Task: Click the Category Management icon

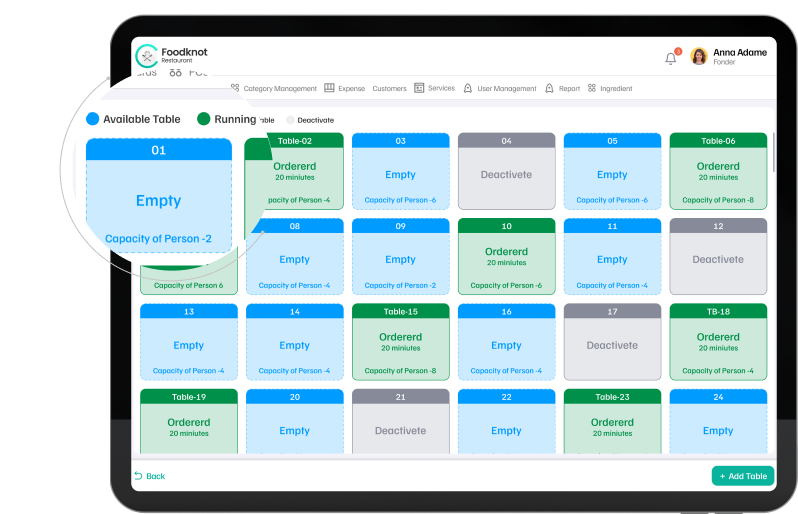Action: [235, 88]
